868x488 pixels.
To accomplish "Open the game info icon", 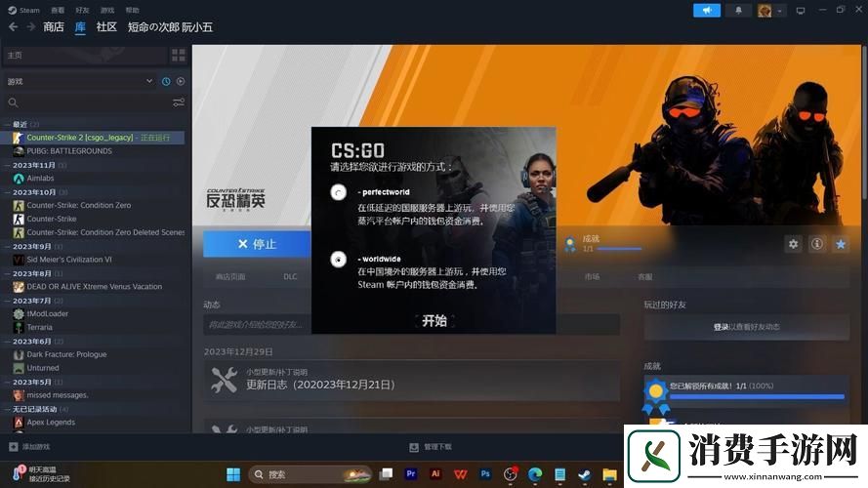I will coord(817,244).
